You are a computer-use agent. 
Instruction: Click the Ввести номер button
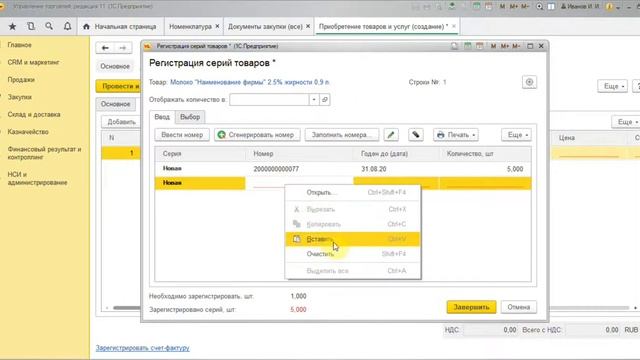182,135
